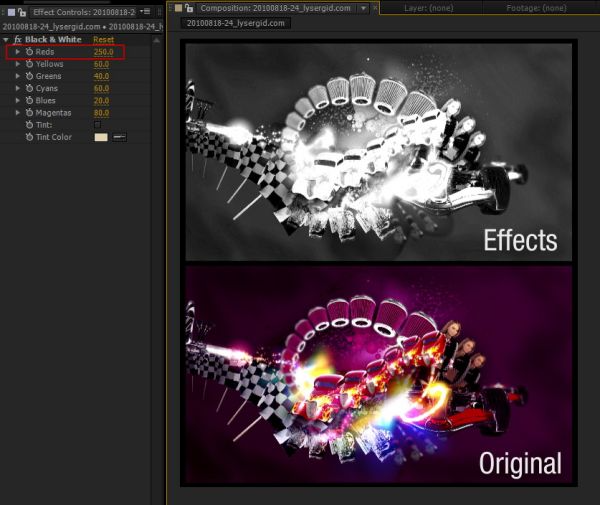Expand the Blues property
The height and width of the screenshot is (505, 600).
18,101
